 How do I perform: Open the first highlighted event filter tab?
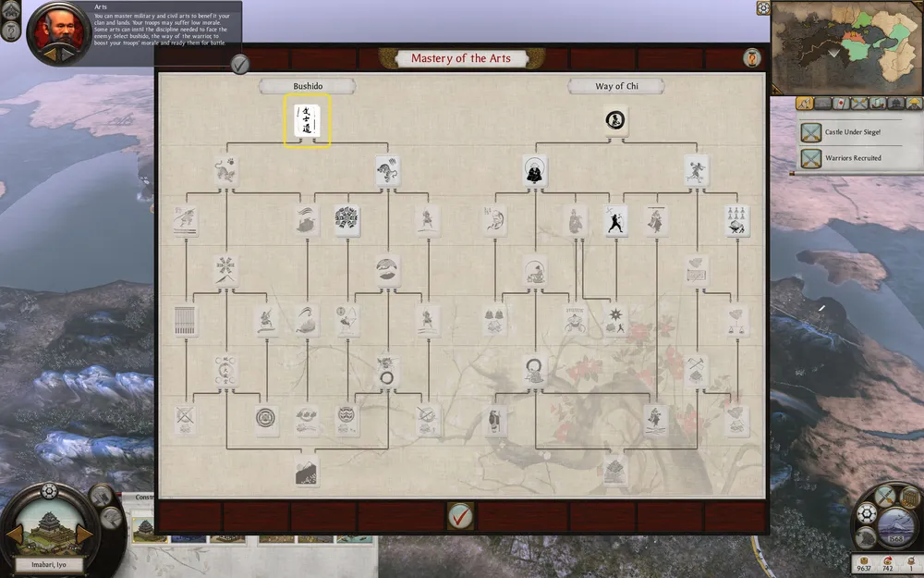pos(805,104)
